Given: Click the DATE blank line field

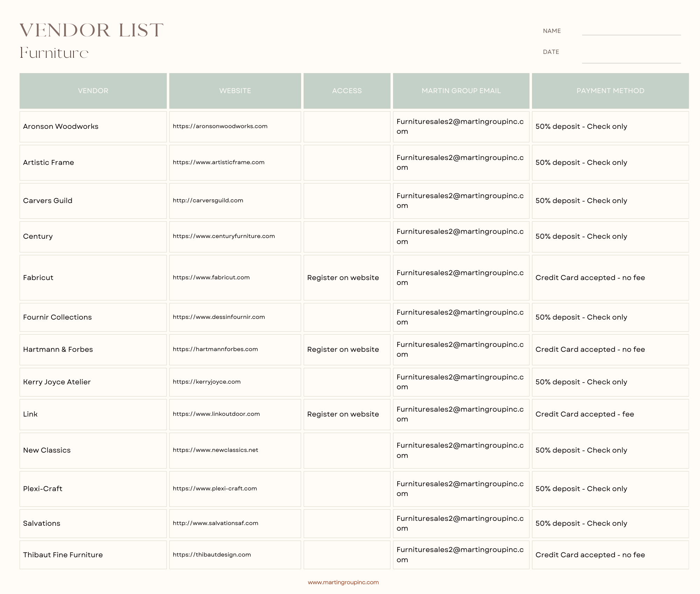Looking at the screenshot, I should [631, 59].
